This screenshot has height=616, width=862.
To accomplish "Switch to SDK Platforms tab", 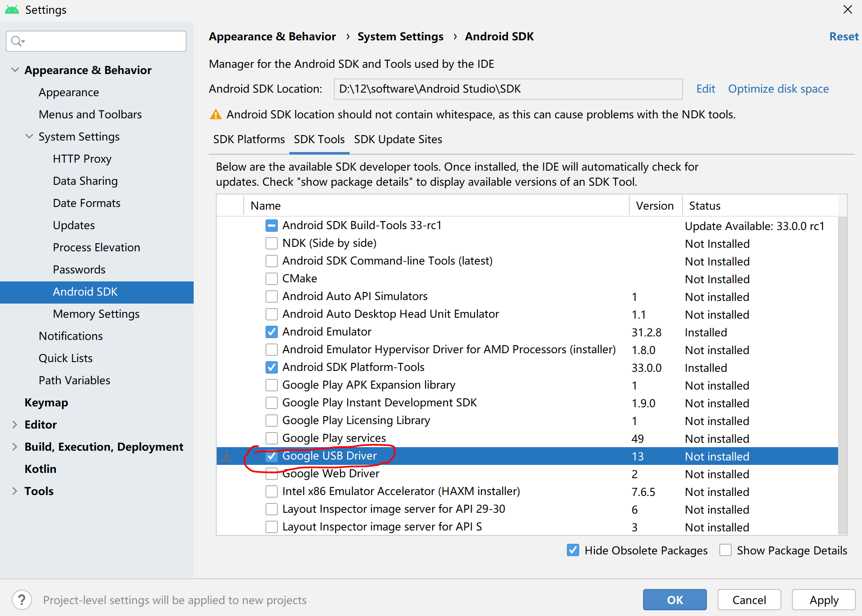I will click(x=249, y=140).
